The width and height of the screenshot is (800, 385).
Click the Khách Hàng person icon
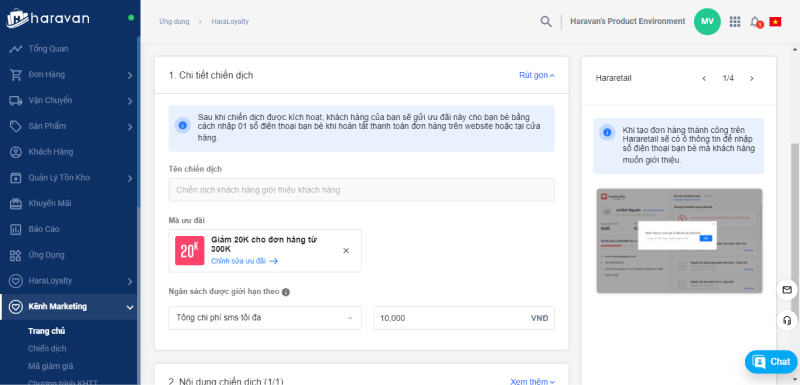(x=16, y=152)
